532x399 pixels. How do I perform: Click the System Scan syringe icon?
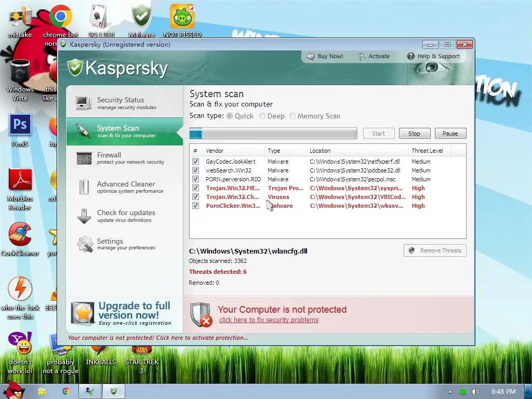83,130
